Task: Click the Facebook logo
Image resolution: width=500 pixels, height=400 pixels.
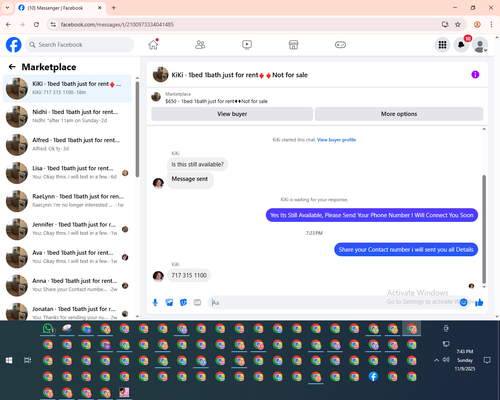Action: [14, 45]
